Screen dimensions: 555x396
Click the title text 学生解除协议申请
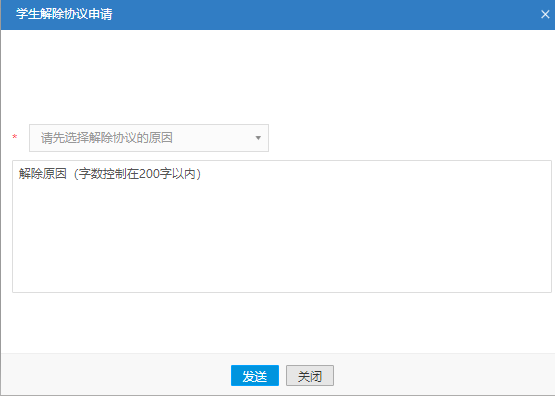64,14
